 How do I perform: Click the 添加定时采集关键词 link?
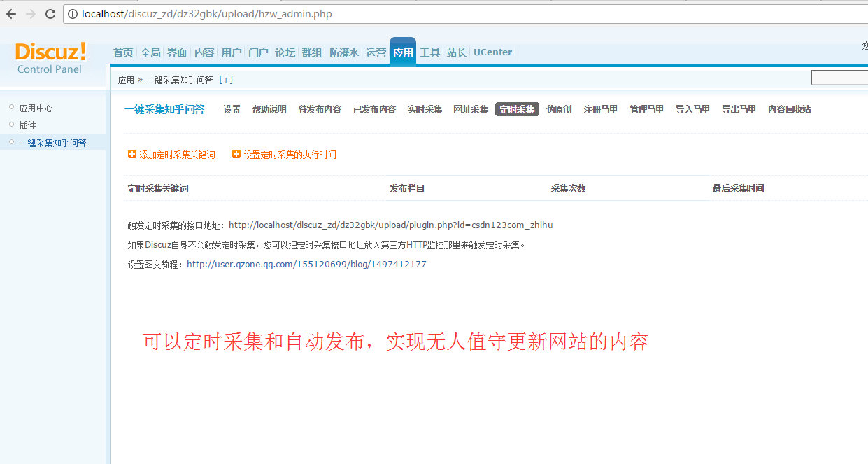tap(178, 155)
